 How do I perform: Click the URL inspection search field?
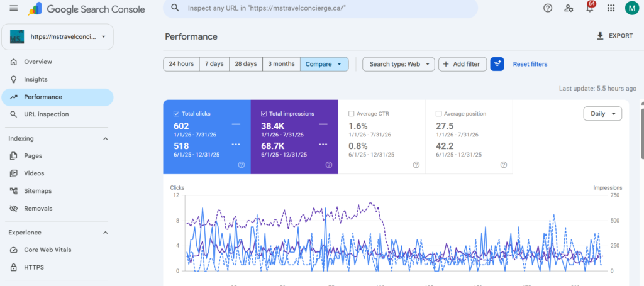(x=320, y=8)
